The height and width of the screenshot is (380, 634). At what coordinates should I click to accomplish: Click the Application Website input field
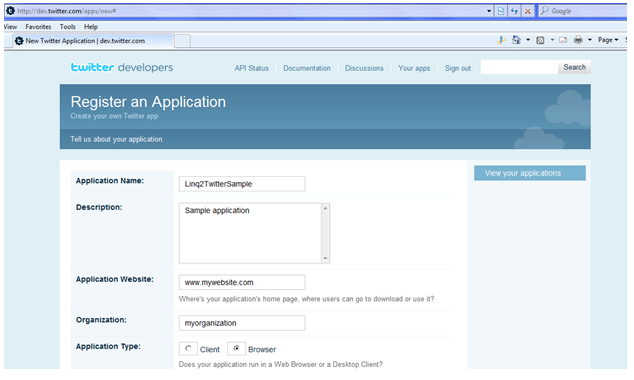242,282
